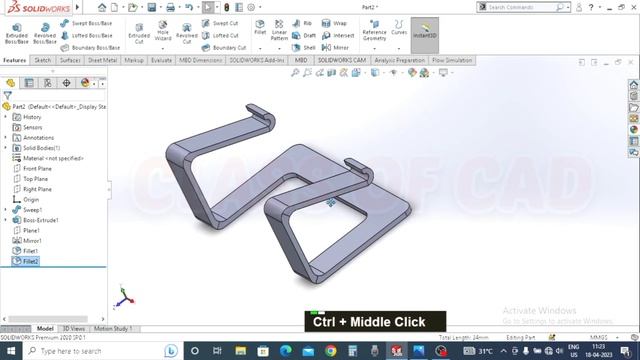
Task: Choose the Wrap feature tool
Action: tap(334, 23)
